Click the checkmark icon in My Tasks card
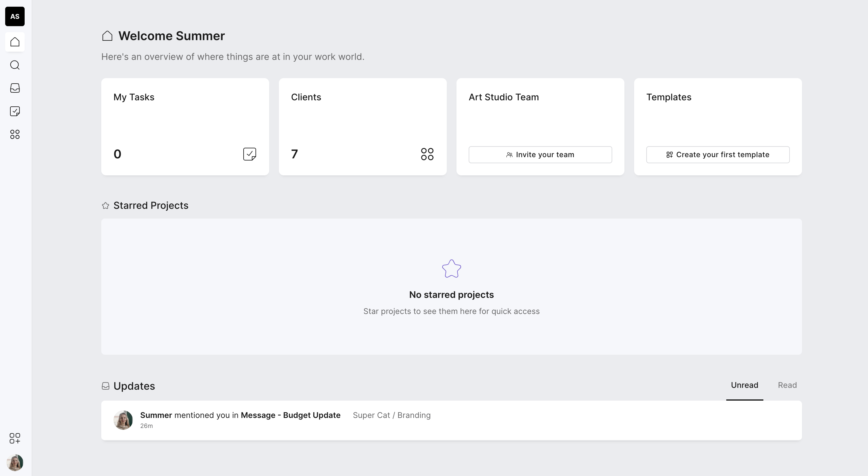This screenshot has height=476, width=868. click(x=249, y=154)
